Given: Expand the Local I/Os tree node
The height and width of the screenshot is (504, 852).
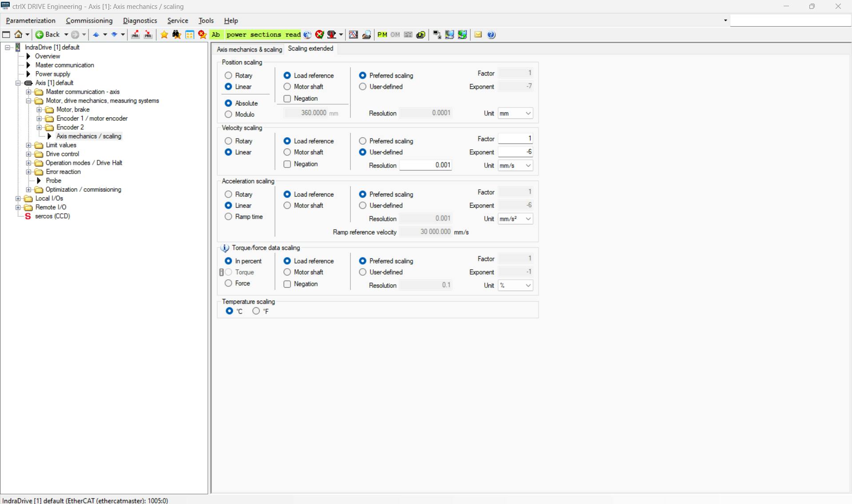Looking at the screenshot, I should click(x=18, y=198).
